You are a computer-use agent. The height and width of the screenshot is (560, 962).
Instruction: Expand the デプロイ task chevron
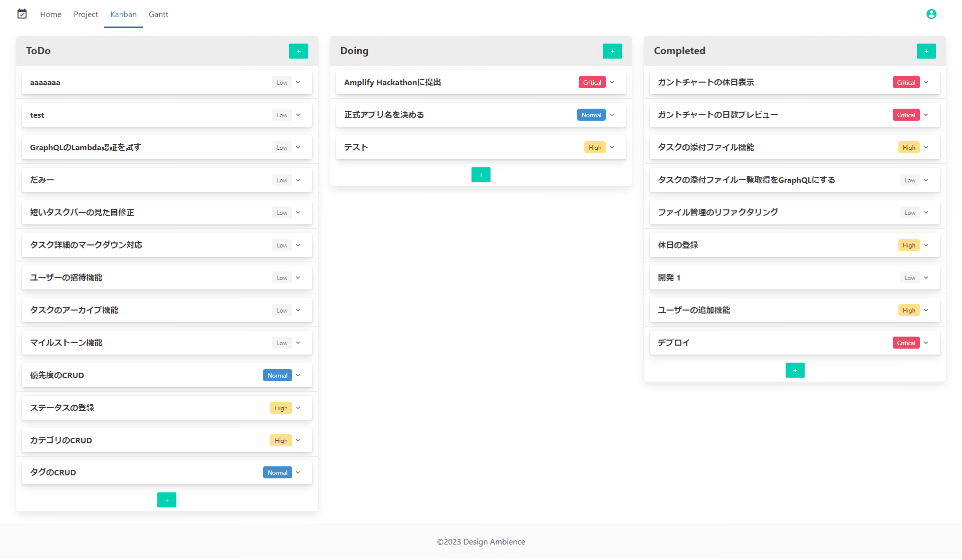pos(926,343)
